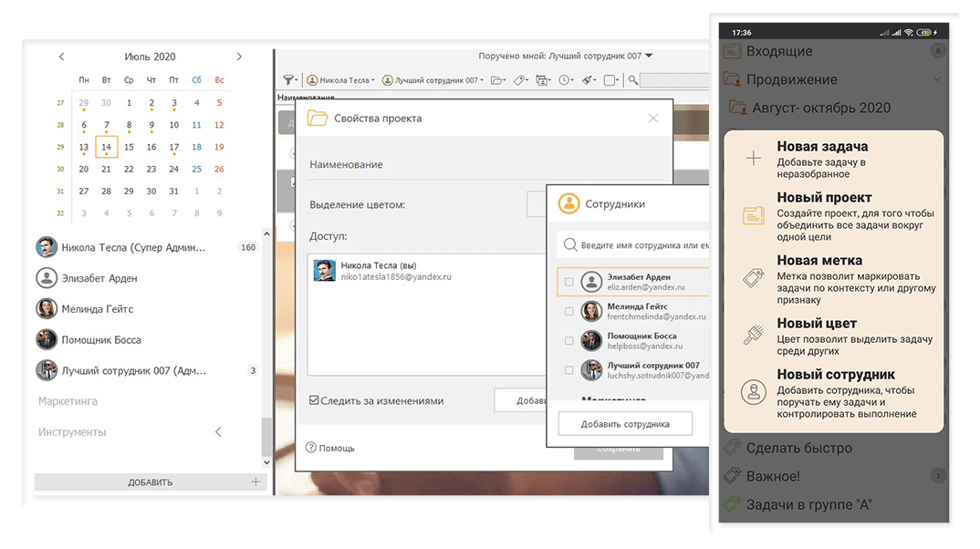Viewport: 980px width, 549px height.
Task: Click the 160 task counter for Никола Тесла
Action: pyautogui.click(x=248, y=247)
